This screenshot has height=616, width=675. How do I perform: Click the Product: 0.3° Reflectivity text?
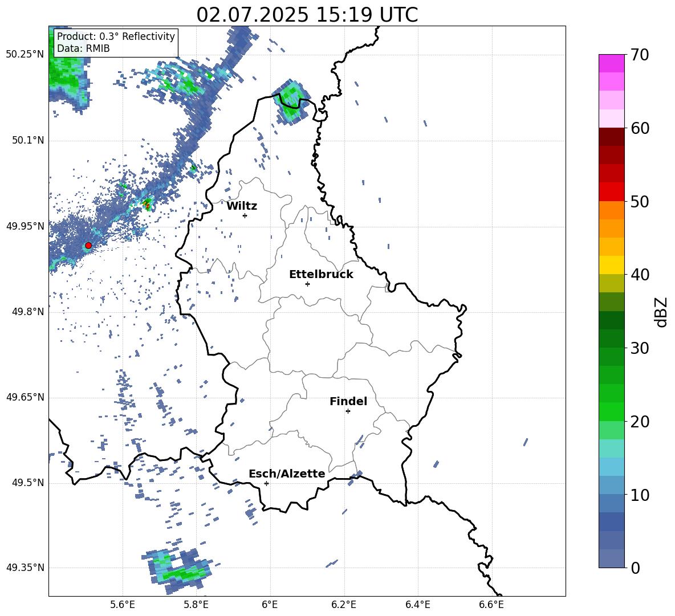coord(116,36)
